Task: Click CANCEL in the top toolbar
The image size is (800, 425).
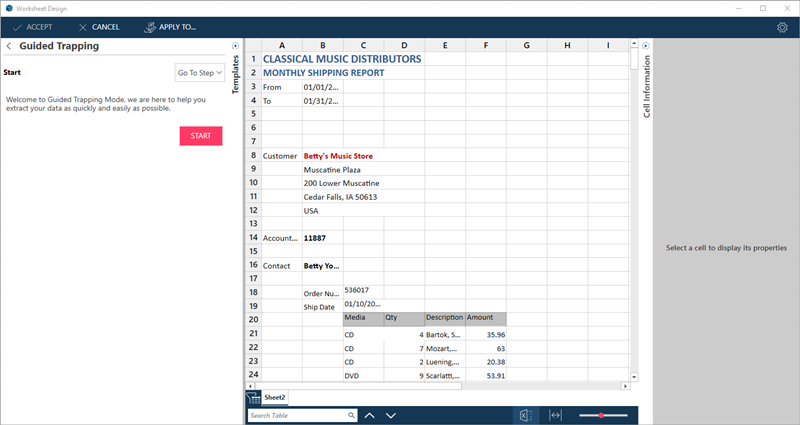Action: coord(97,27)
